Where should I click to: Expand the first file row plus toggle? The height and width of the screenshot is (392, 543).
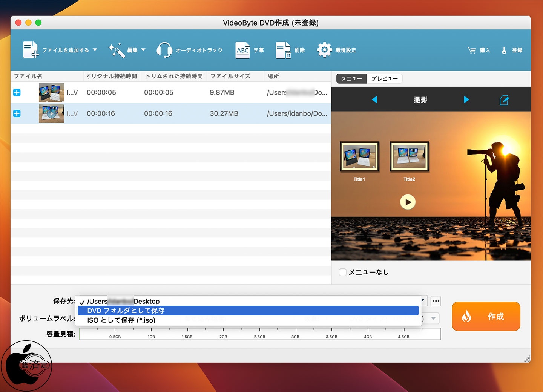[x=17, y=92]
